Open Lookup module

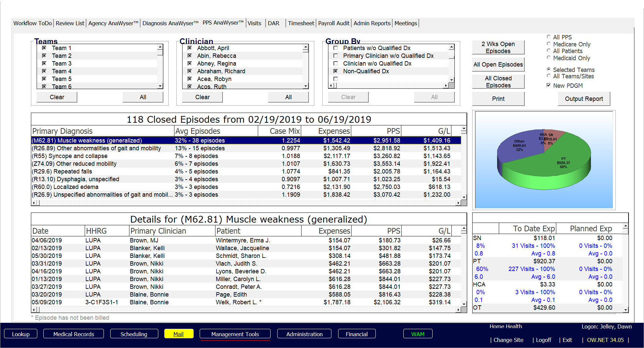pos(21,334)
